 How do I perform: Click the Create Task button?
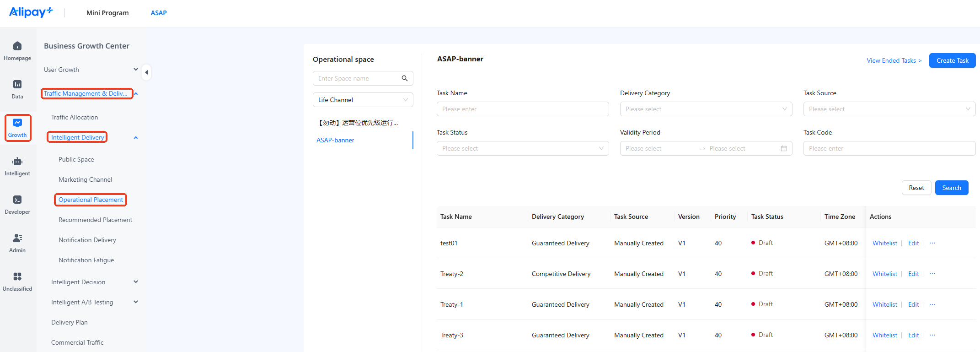(953, 60)
